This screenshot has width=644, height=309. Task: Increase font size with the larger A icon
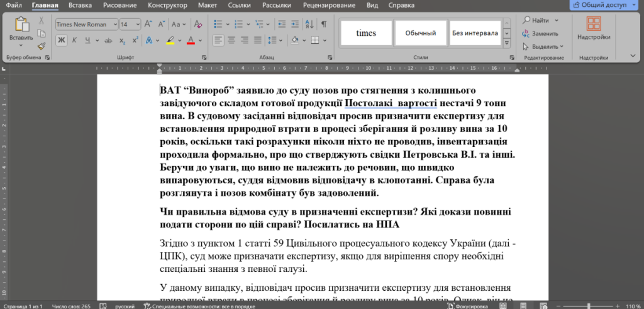148,24
